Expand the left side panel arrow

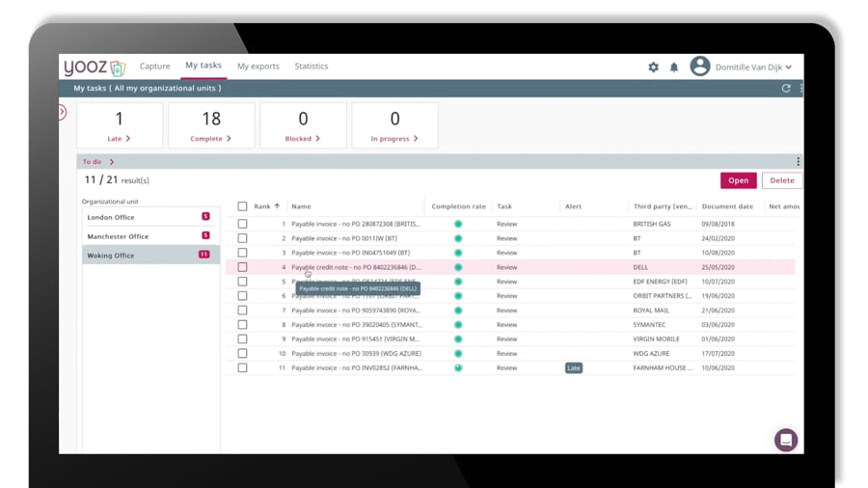coord(62,112)
